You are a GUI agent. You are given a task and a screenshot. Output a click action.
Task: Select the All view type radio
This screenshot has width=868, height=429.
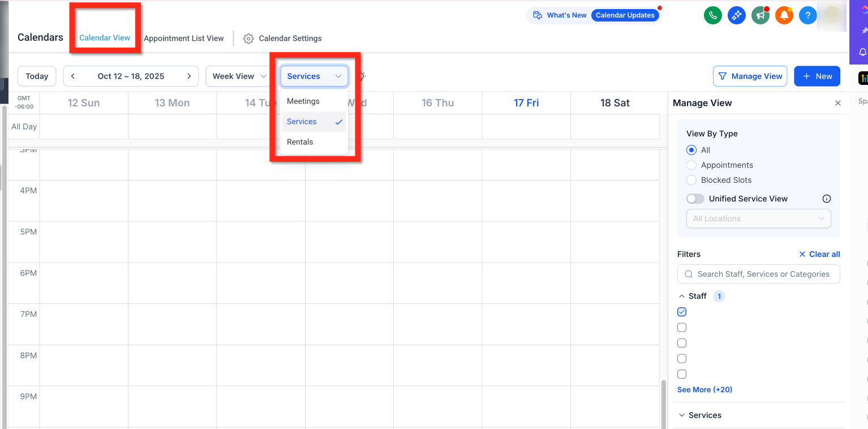pyautogui.click(x=691, y=150)
